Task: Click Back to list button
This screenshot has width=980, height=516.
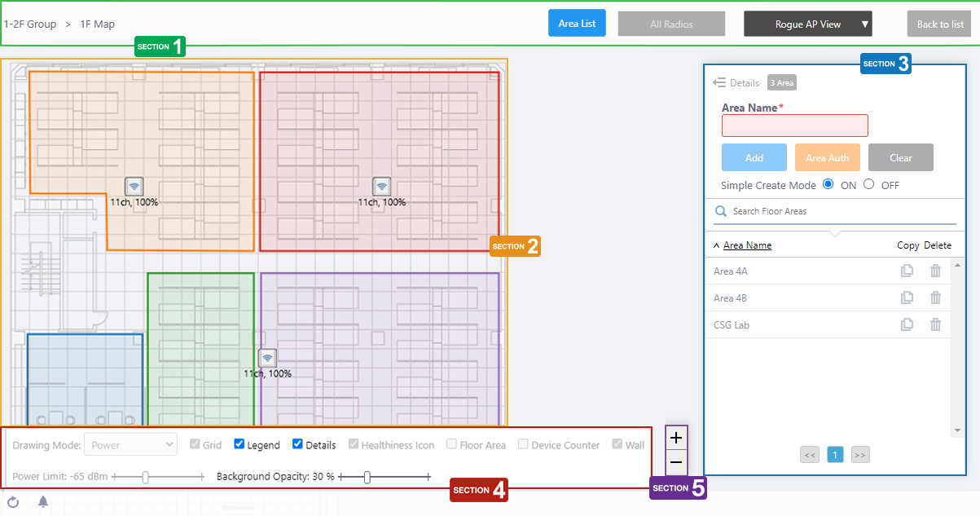Action: pyautogui.click(x=939, y=24)
